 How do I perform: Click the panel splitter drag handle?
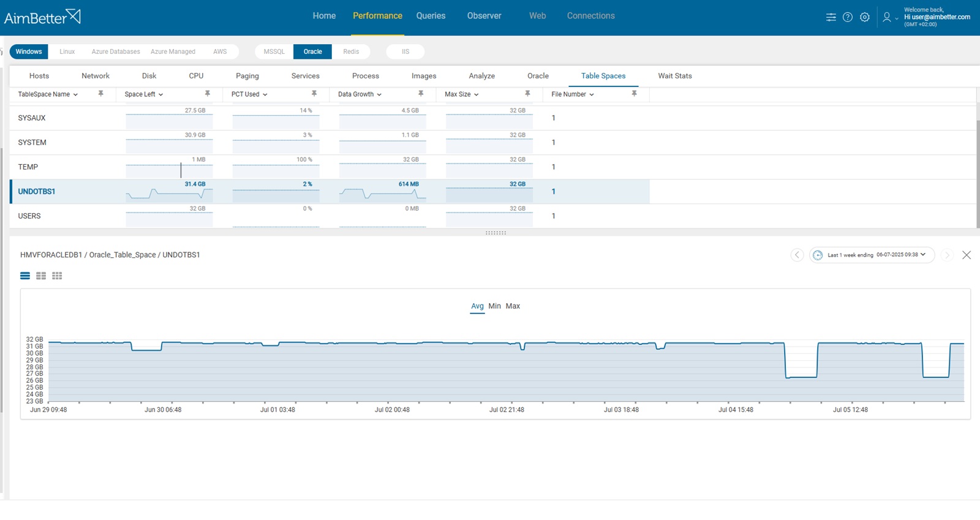click(x=496, y=233)
